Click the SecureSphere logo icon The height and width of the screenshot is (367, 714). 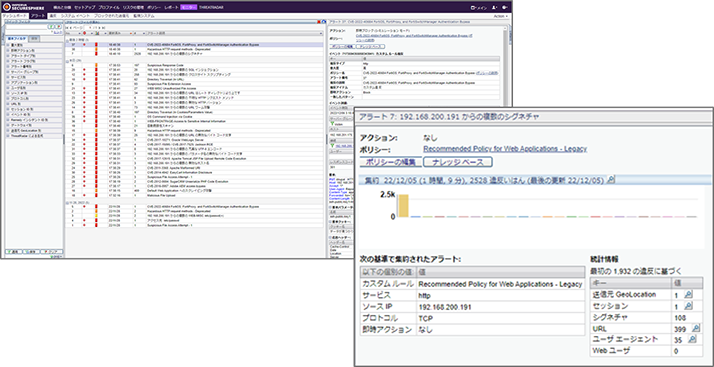8,7
